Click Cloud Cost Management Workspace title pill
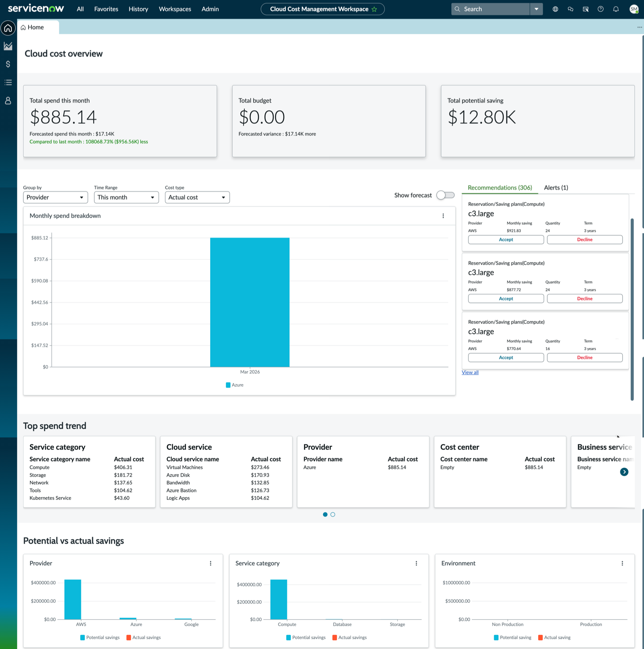Image resolution: width=644 pixels, height=649 pixels. [x=323, y=9]
